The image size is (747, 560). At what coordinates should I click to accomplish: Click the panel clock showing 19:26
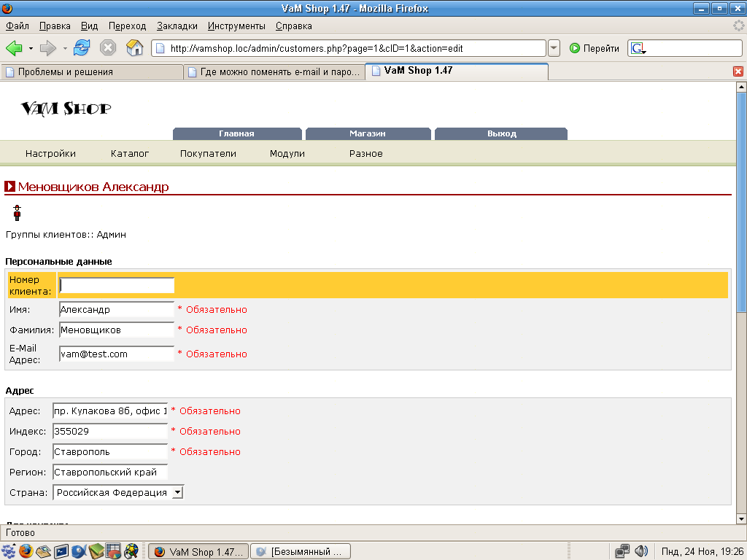[703, 551]
